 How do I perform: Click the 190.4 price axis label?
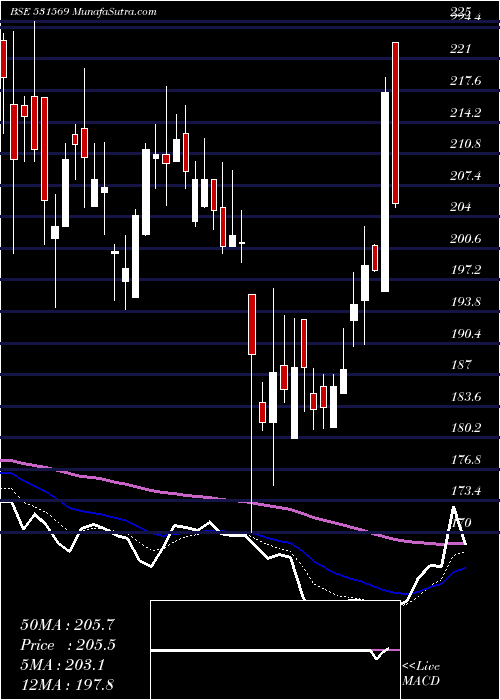pos(466,334)
